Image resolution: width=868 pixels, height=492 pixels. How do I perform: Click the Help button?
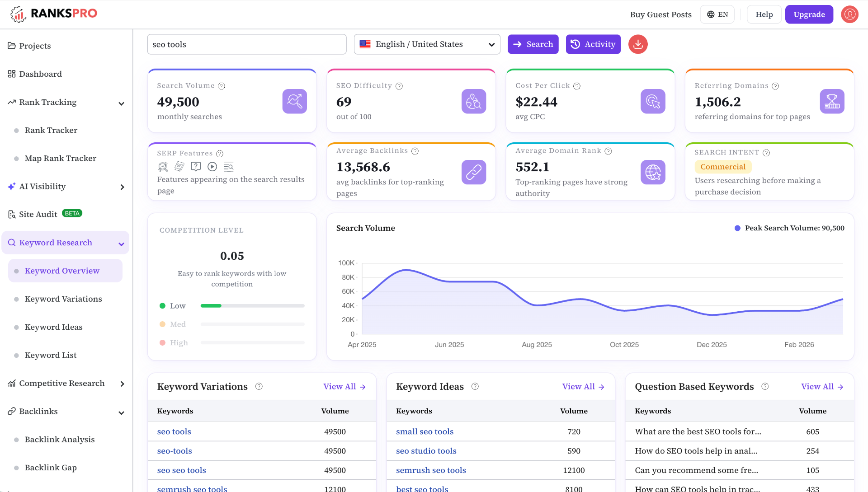(x=764, y=14)
